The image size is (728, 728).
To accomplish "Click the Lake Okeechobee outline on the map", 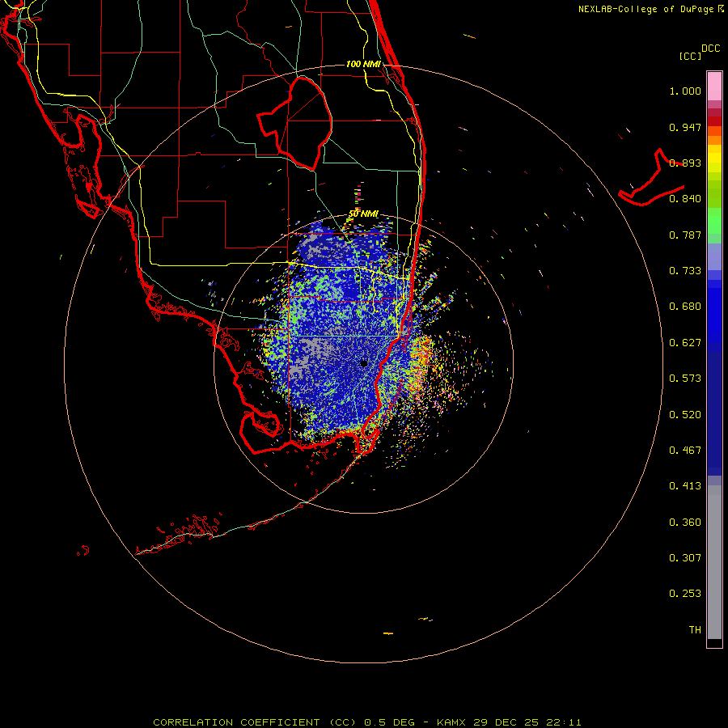I will click(294, 124).
